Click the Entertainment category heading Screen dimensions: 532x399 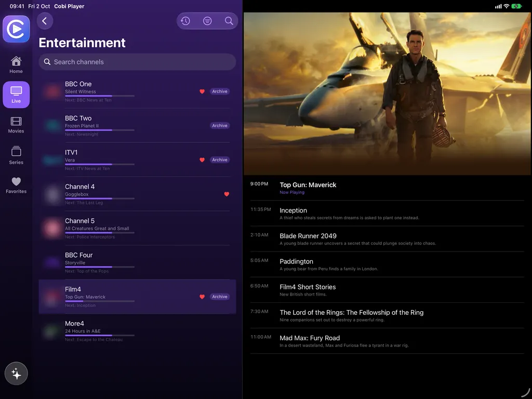coord(82,43)
